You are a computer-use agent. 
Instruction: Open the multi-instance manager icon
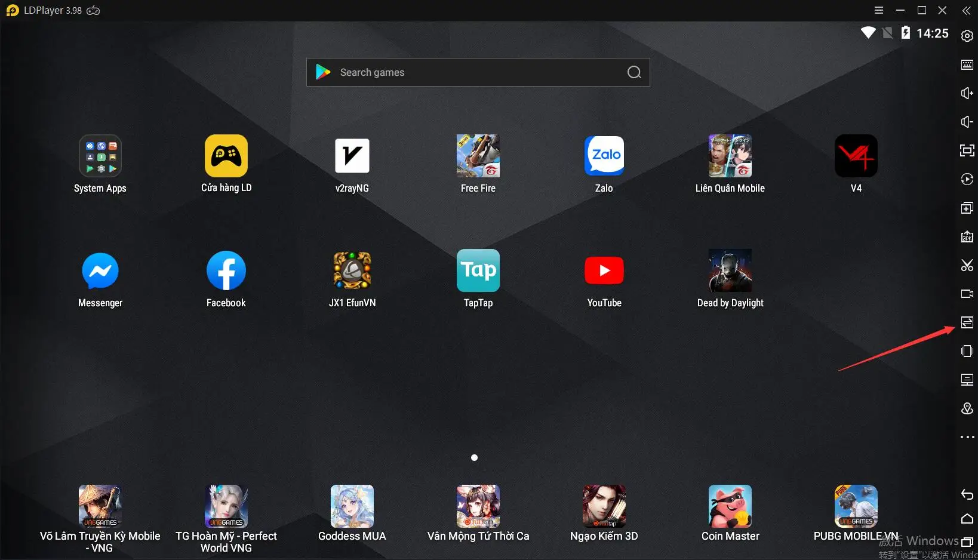pyautogui.click(x=967, y=208)
